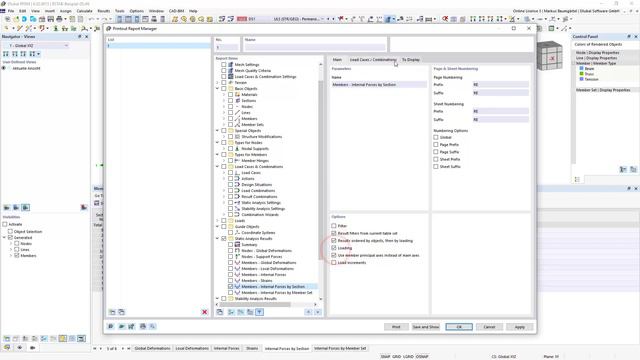The image size is (640, 360).
Task: Click the horizontal scrollbar under report tree
Action: coord(256,304)
